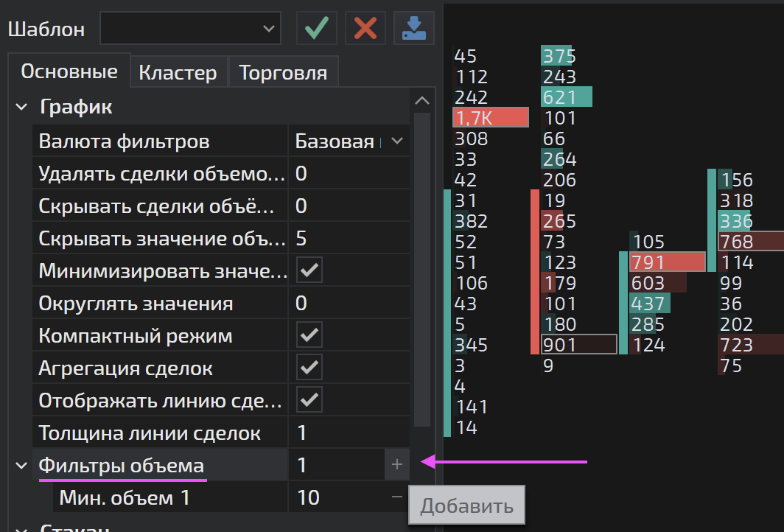The height and width of the screenshot is (532, 784).
Task: Click the red X delete template icon
Action: point(365,29)
